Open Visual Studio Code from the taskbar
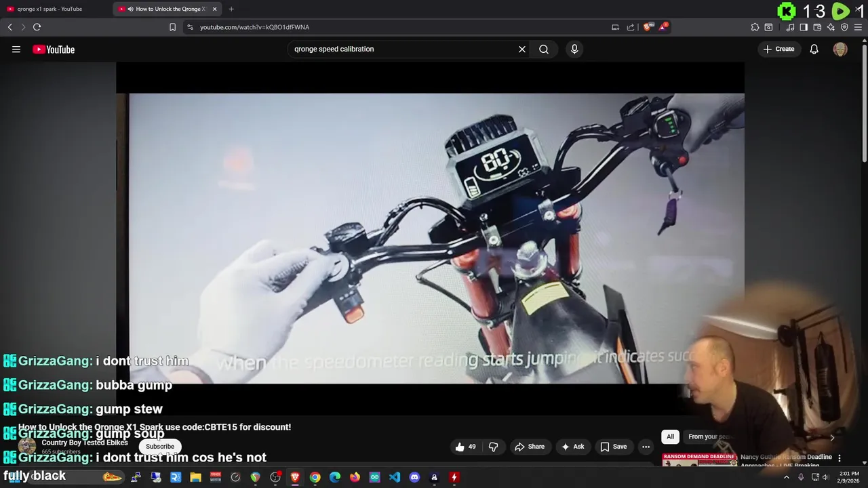 (395, 477)
